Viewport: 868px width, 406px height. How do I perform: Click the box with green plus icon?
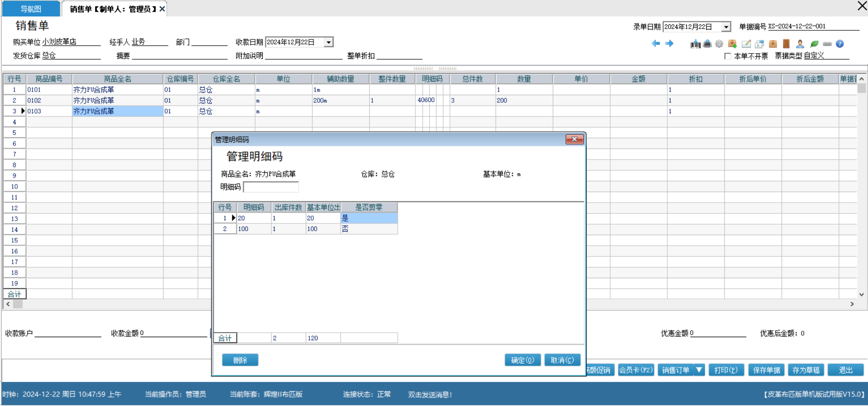pyautogui.click(x=732, y=44)
